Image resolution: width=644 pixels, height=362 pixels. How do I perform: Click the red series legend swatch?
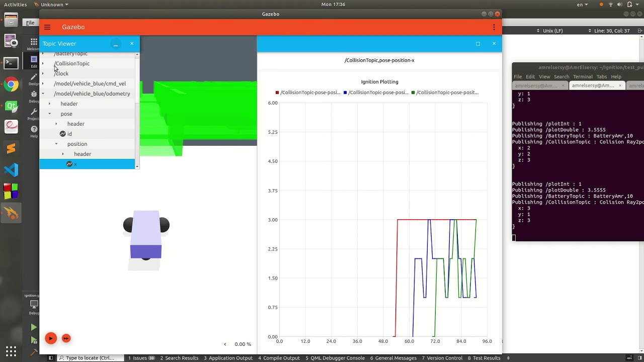pos(277,93)
